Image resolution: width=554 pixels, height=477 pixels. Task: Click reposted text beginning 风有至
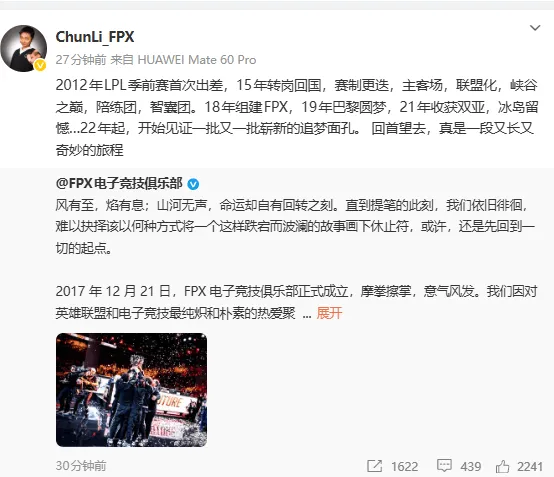(x=295, y=226)
